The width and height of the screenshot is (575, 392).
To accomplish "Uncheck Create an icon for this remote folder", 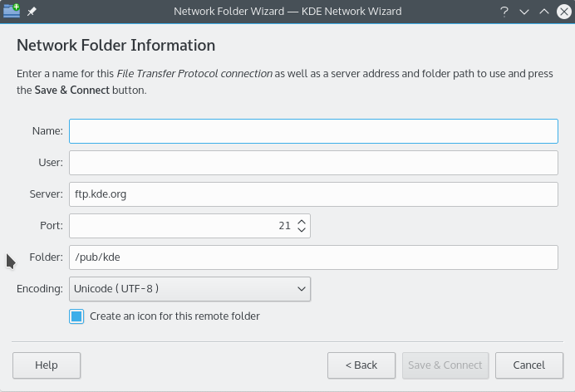I will [76, 316].
